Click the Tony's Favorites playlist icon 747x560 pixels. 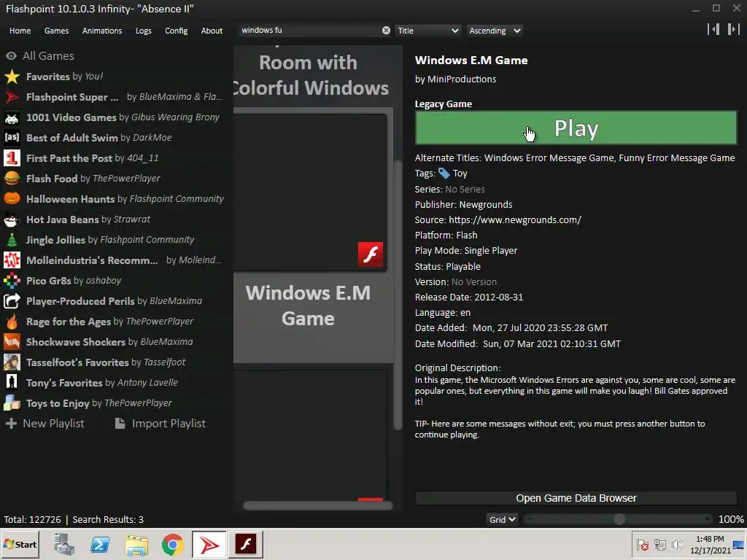(x=12, y=382)
